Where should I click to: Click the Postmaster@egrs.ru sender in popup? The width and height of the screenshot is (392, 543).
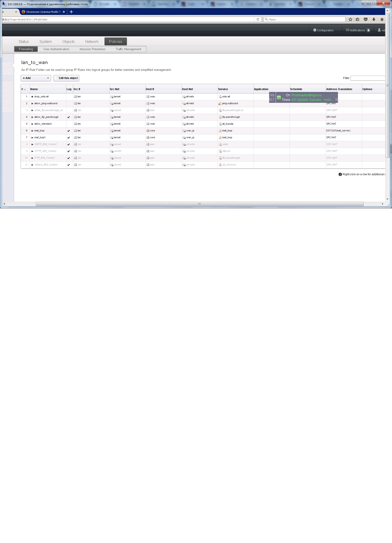pos(306,95)
